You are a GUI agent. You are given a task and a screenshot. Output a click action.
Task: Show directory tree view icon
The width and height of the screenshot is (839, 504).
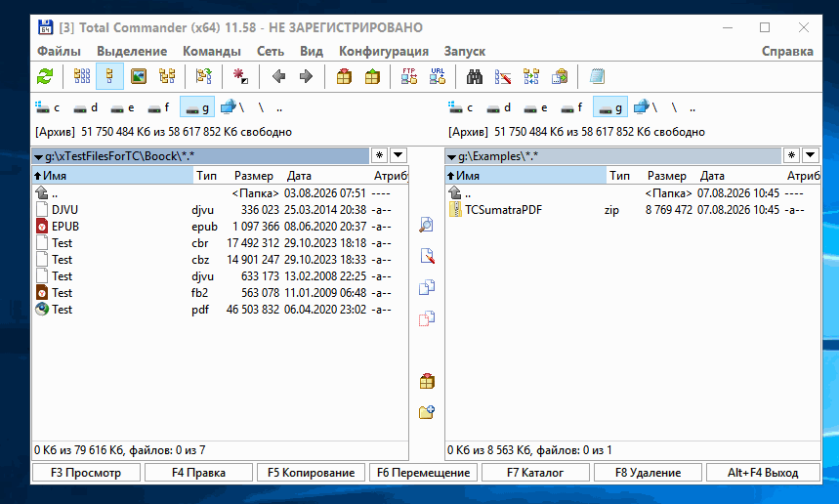point(167,76)
